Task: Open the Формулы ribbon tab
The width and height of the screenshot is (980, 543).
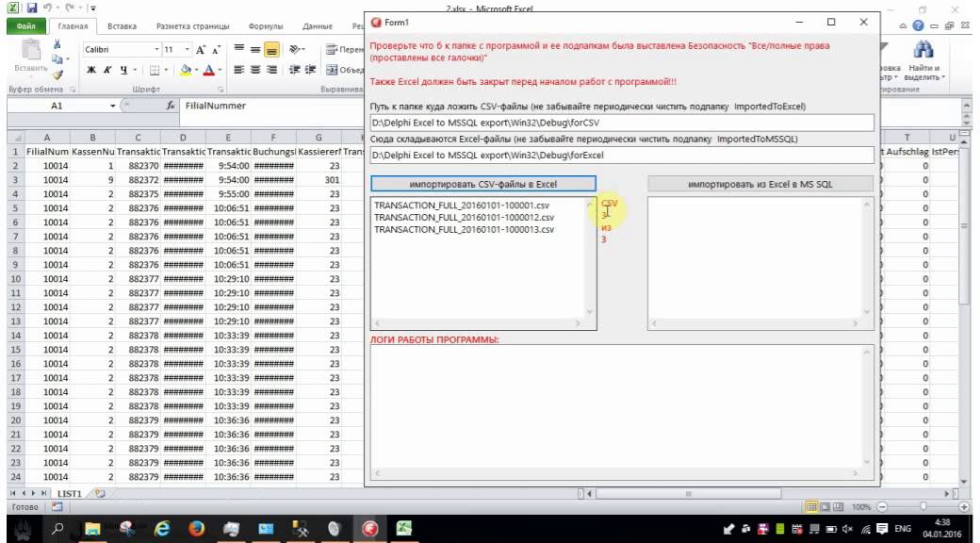Action: [266, 26]
